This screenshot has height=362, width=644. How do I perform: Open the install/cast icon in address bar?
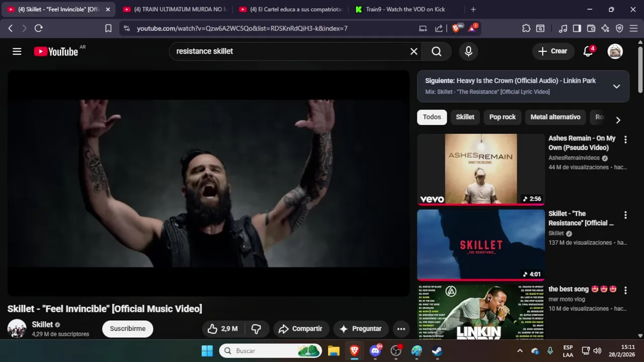point(423,29)
